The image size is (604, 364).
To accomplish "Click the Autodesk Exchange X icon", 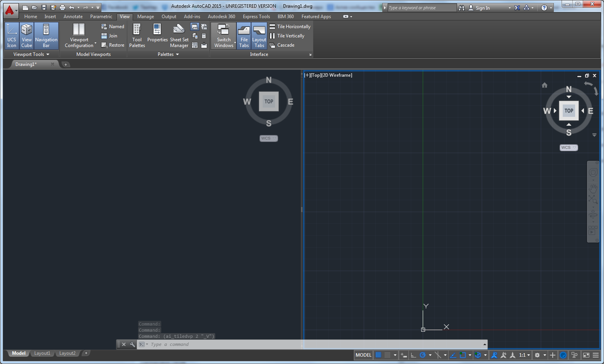I will coord(517,8).
